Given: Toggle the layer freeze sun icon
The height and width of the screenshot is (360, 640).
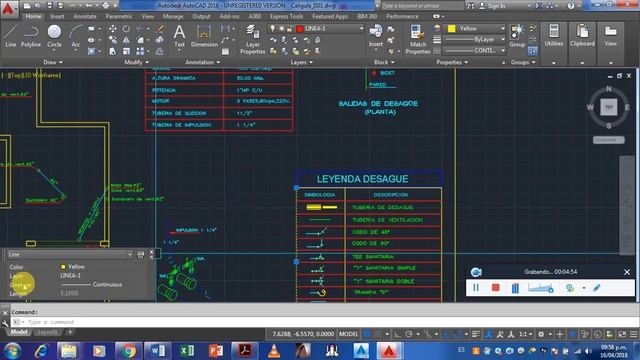Looking at the screenshot, I should 281,29.
